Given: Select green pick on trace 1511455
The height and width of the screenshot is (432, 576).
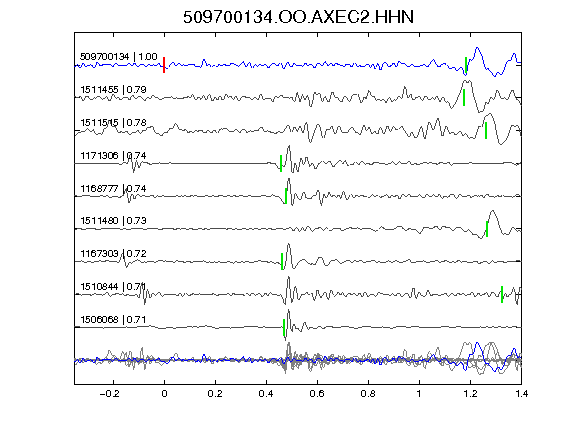Looking at the screenshot, I should click(x=464, y=97).
